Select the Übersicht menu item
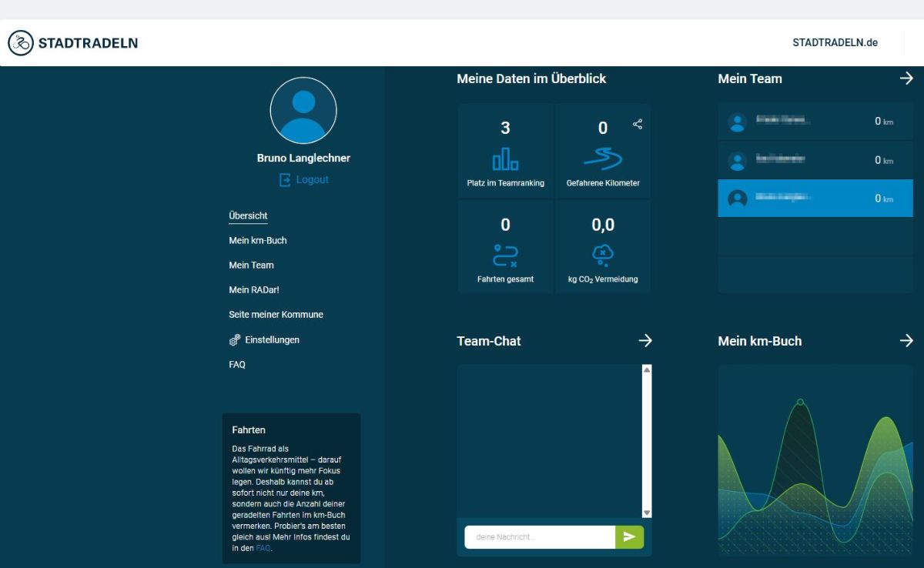The height and width of the screenshot is (568, 924). (248, 216)
